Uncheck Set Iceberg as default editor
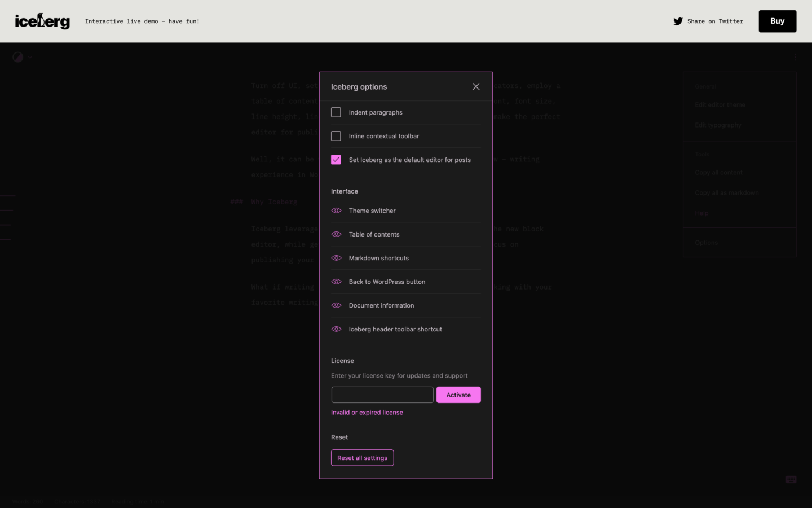The height and width of the screenshot is (508, 812). (336, 160)
